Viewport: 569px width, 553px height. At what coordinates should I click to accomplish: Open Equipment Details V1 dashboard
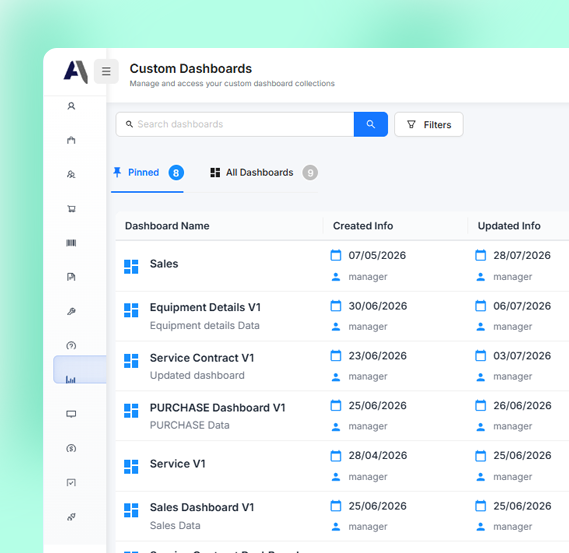click(205, 307)
